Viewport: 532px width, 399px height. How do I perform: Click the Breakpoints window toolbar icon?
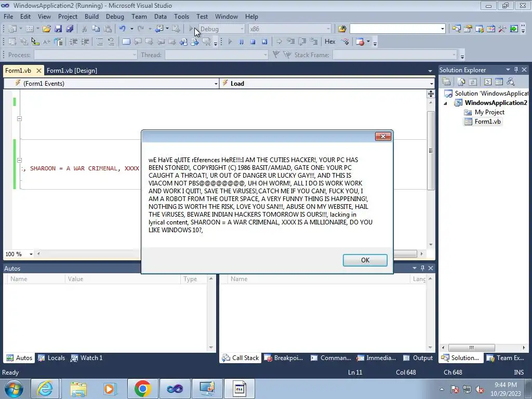coord(361,42)
